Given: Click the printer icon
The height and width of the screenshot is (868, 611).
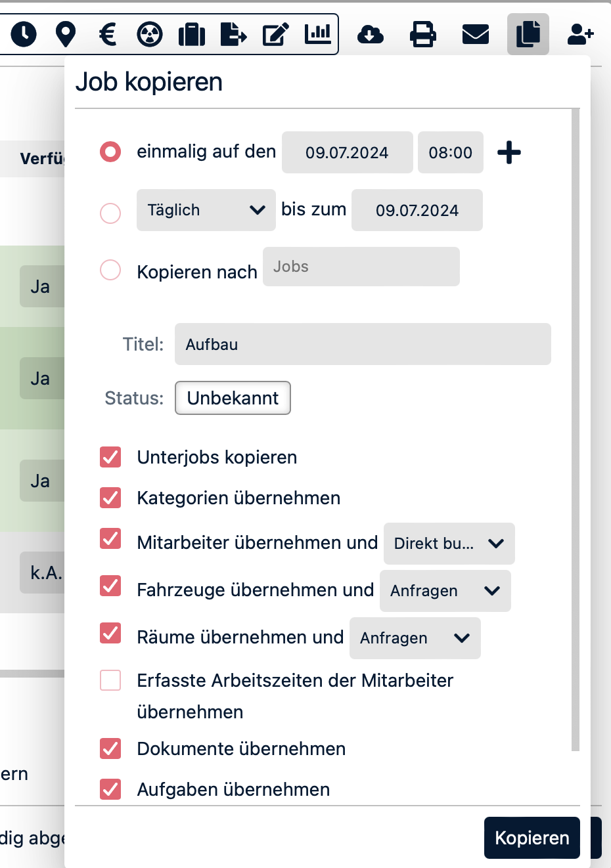Looking at the screenshot, I should [x=422, y=34].
